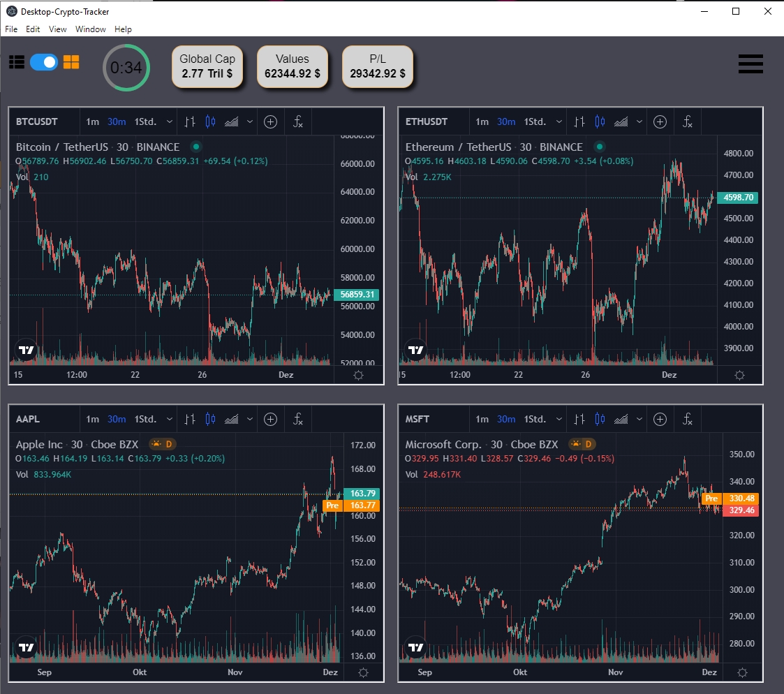This screenshot has width=784, height=694.
Task: Open indicators fx on AAPL chart
Action: 298,419
